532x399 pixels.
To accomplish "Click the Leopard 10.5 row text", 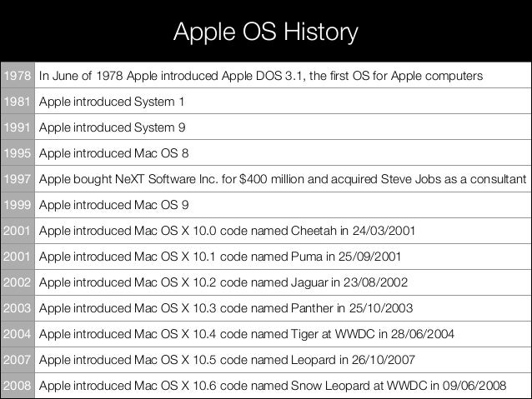I will pyautogui.click(x=227, y=360).
